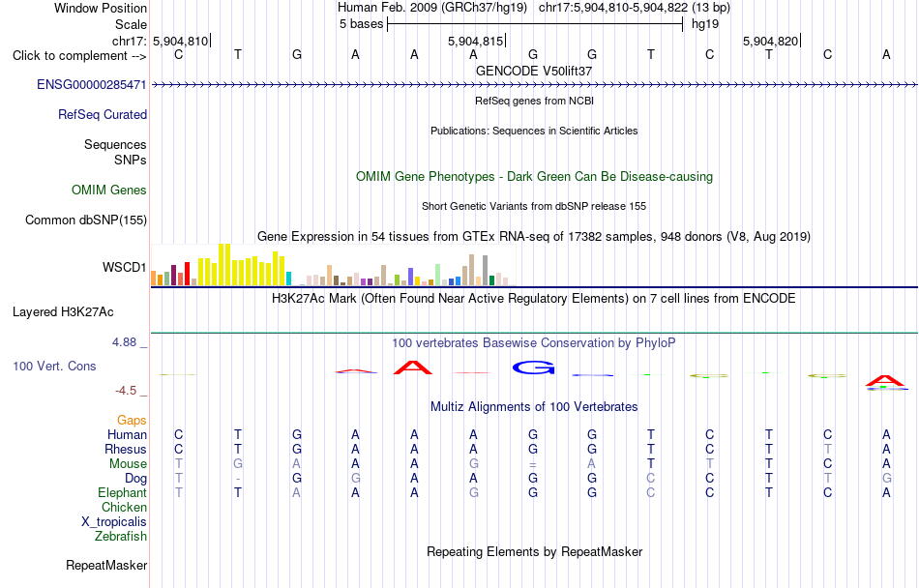Click 'Repeating Elements by RepeatMasker' title

pos(535,551)
